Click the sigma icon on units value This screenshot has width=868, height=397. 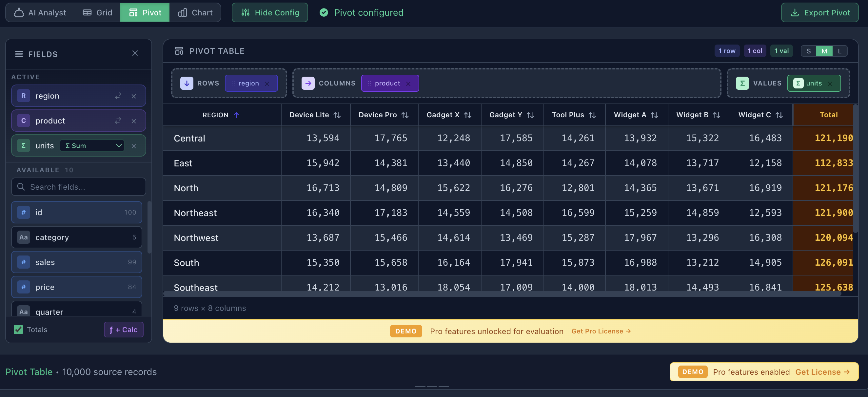23,145
